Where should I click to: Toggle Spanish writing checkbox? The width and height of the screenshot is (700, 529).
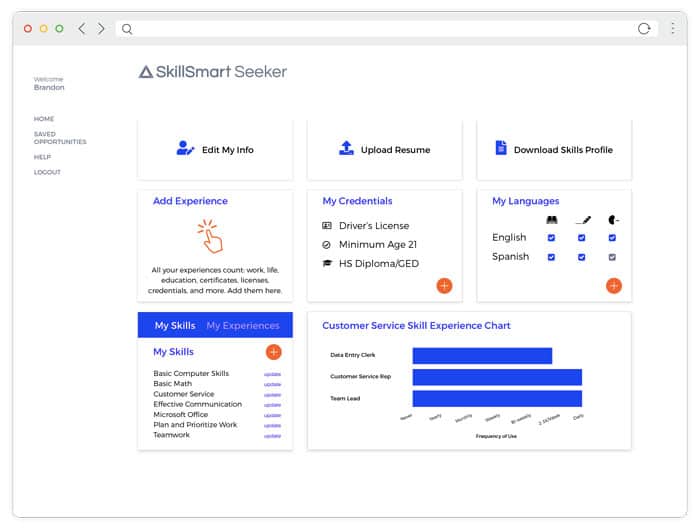click(x=581, y=257)
